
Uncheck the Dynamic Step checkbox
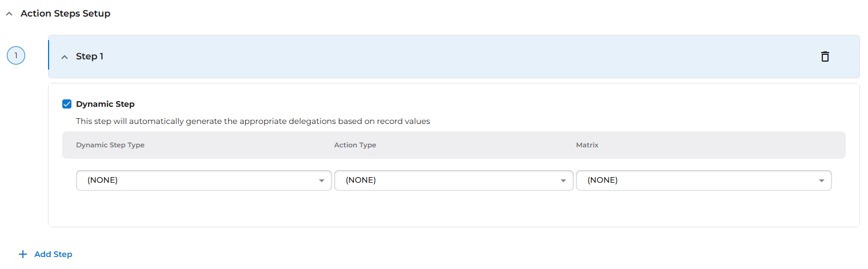pyautogui.click(x=67, y=104)
